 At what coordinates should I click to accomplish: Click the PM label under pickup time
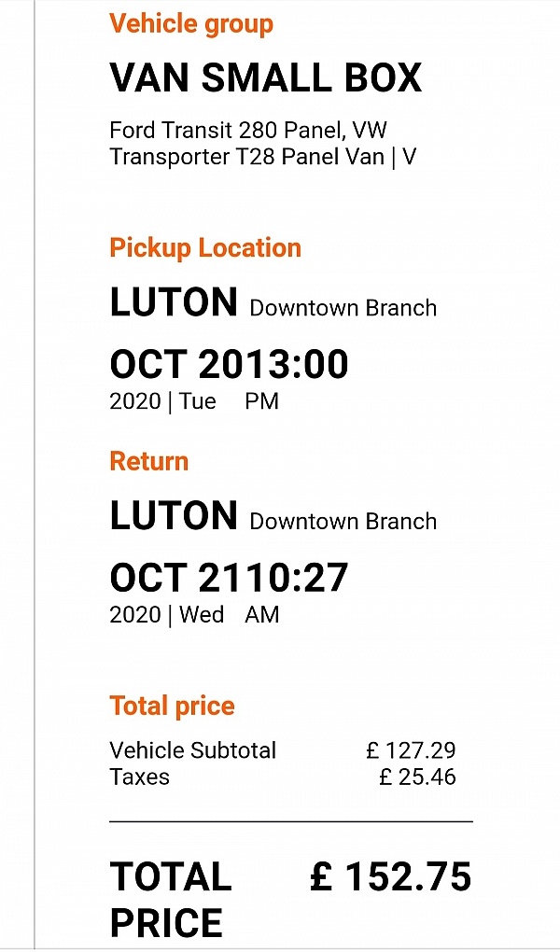[x=262, y=402]
